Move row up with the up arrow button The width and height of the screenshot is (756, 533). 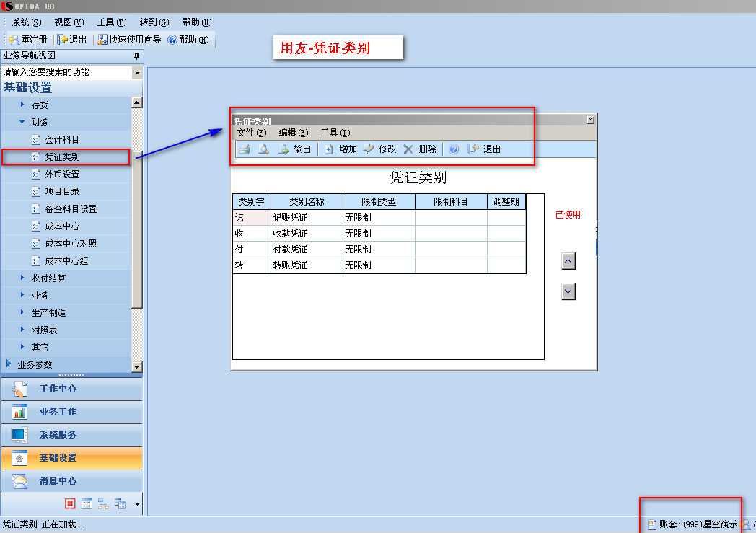click(x=568, y=261)
